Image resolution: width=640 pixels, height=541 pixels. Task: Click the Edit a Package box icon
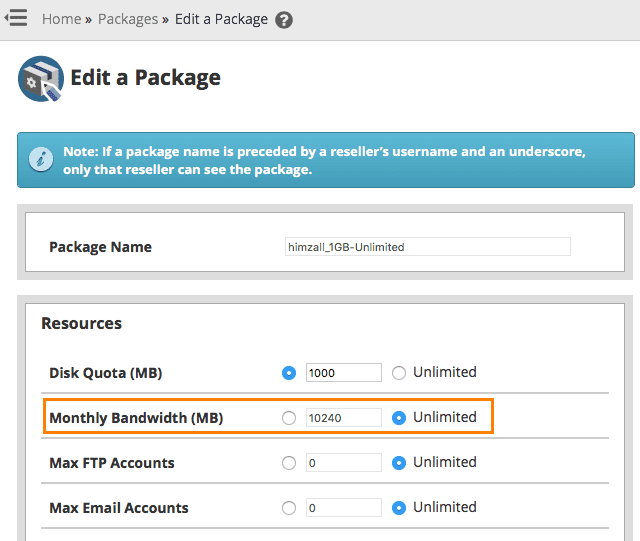[41, 78]
